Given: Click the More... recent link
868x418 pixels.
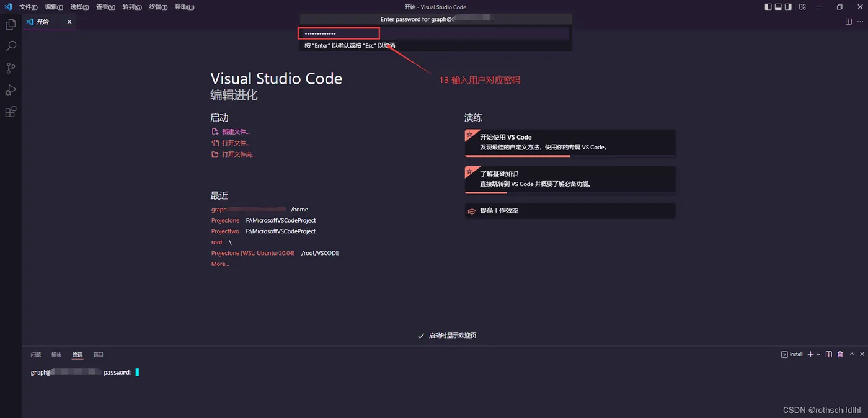Looking at the screenshot, I should [220, 264].
